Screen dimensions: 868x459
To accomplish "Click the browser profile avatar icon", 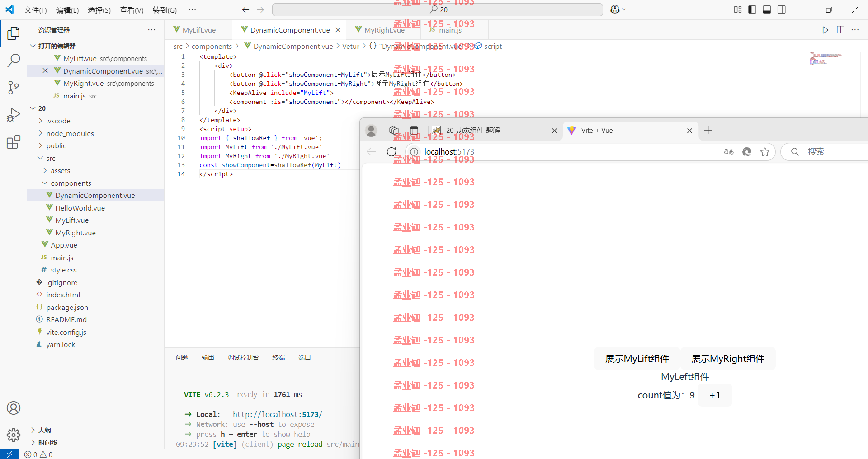I will pyautogui.click(x=371, y=131).
